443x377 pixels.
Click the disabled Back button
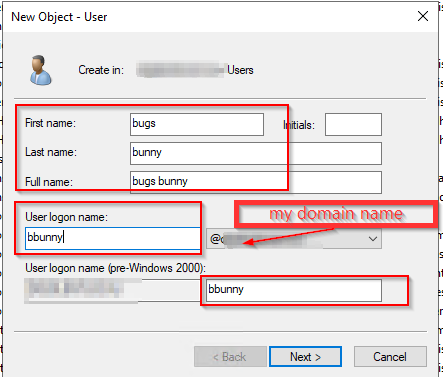pos(230,357)
